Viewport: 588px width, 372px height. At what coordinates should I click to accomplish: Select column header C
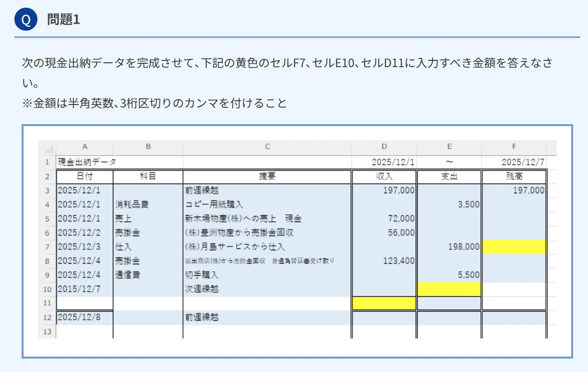coord(267,147)
